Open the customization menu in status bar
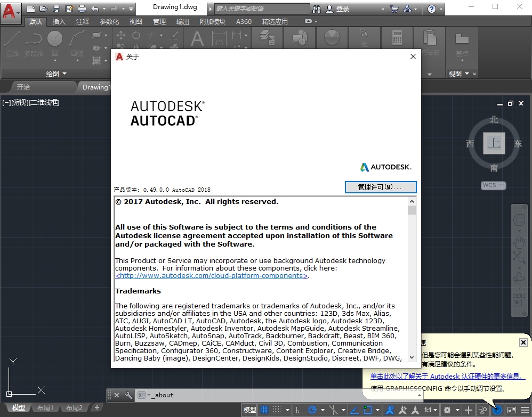The image size is (532, 417). coord(525,410)
